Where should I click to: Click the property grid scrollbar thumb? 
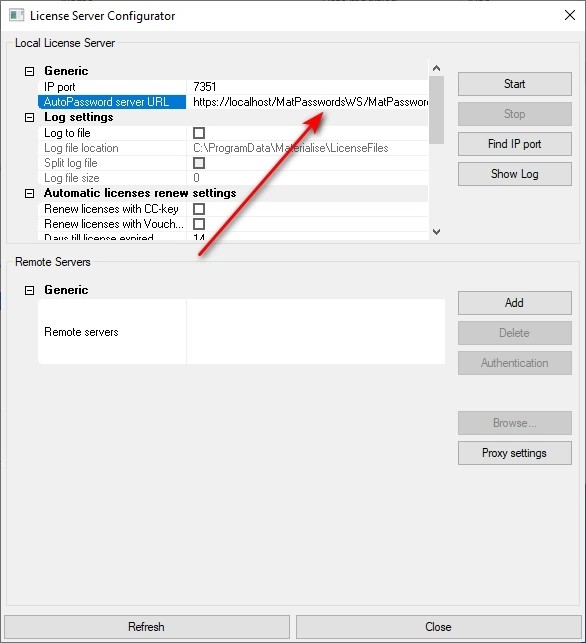coord(436,110)
